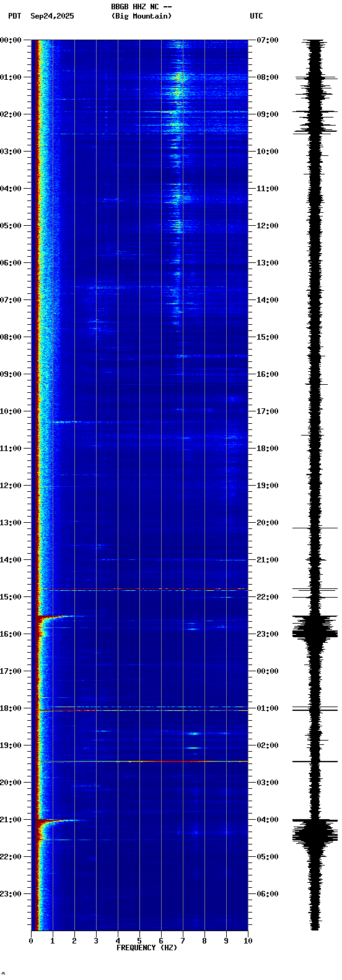Viewport: 342px width, 980px height.
Task: Click the 17:00 UTC time label
Action: tap(268, 411)
